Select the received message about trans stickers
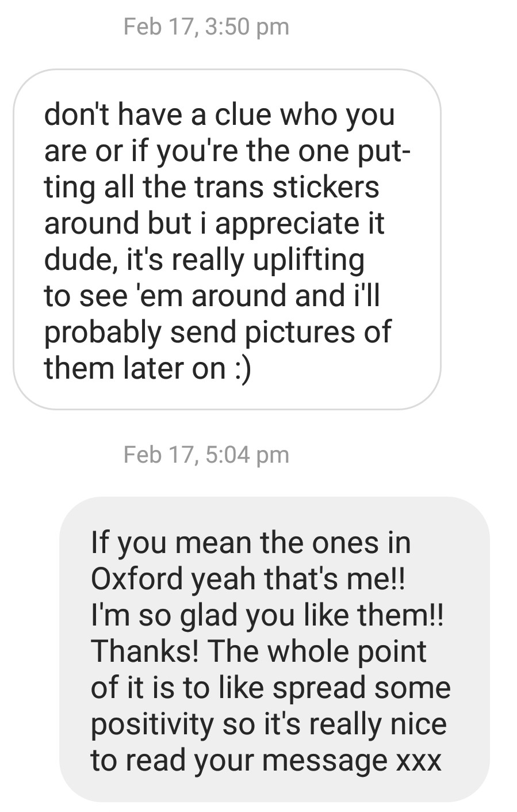The width and height of the screenshot is (517, 812). (x=227, y=239)
